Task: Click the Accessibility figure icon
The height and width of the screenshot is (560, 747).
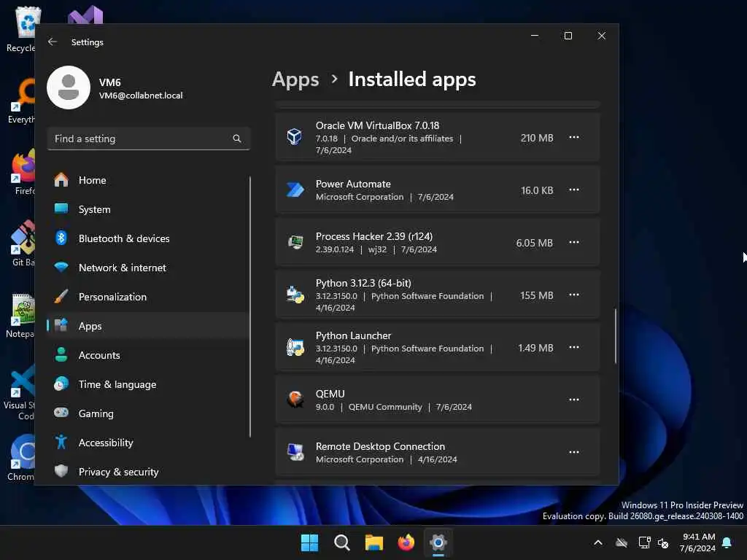Action: [x=61, y=442]
